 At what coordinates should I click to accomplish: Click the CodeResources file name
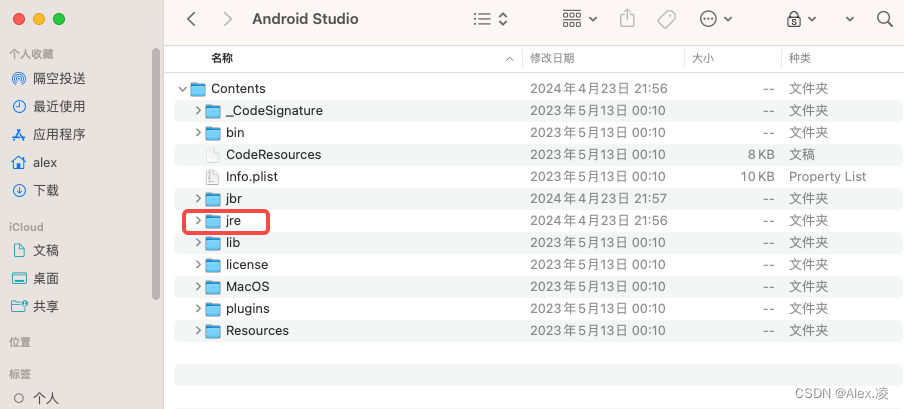273,155
